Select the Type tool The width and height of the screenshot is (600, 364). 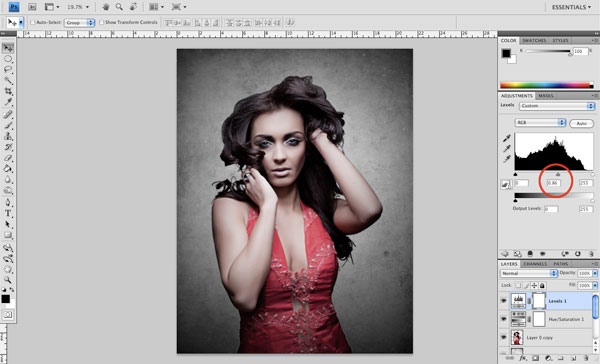(x=8, y=213)
